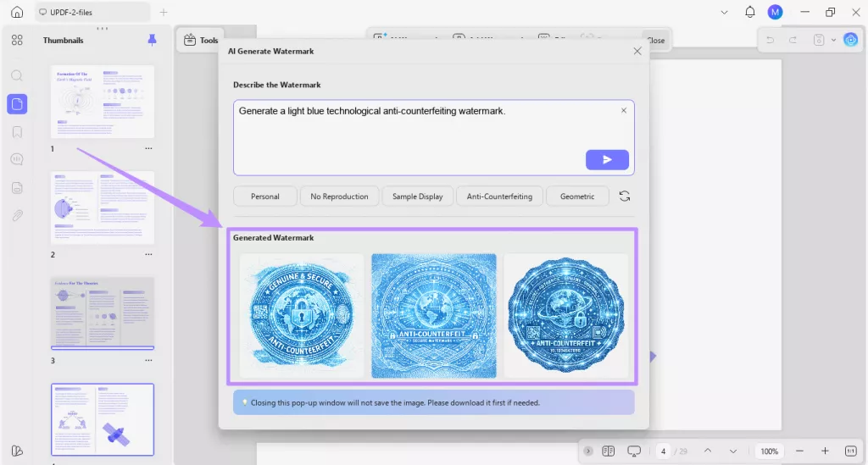Open the thumbnails grid view icon
The image size is (868, 465).
click(x=17, y=40)
